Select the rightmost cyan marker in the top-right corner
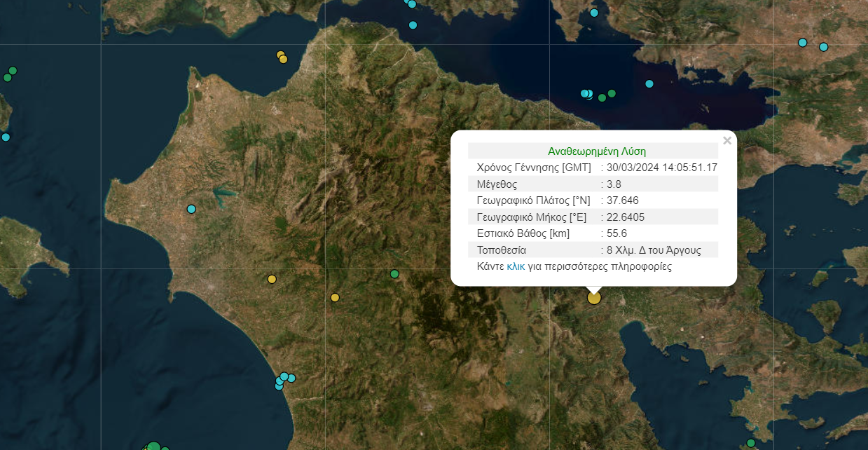Viewport: 868px width, 450px height. pyautogui.click(x=824, y=47)
